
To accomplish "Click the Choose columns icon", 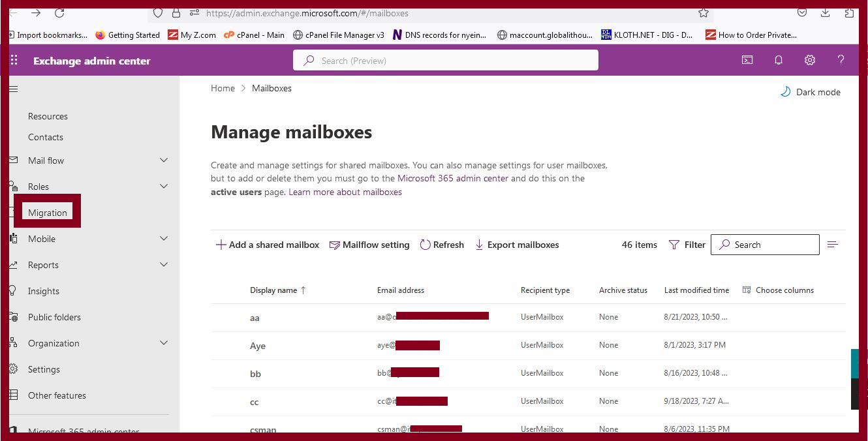I will click(747, 290).
